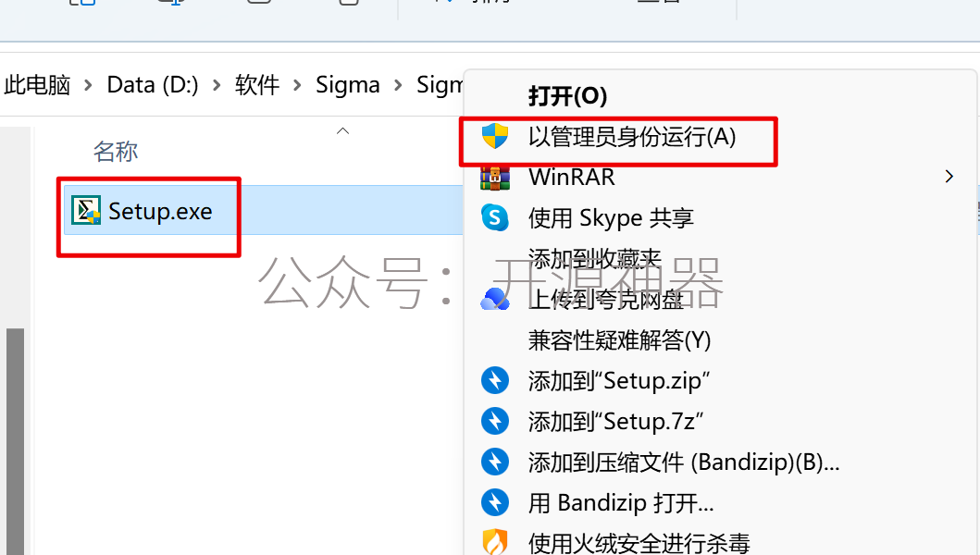
Task: Open the Sigma folder breadcrumb
Action: [x=348, y=84]
